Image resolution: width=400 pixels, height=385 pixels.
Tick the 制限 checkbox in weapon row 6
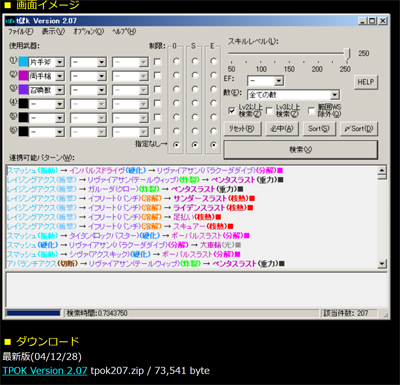point(157,132)
